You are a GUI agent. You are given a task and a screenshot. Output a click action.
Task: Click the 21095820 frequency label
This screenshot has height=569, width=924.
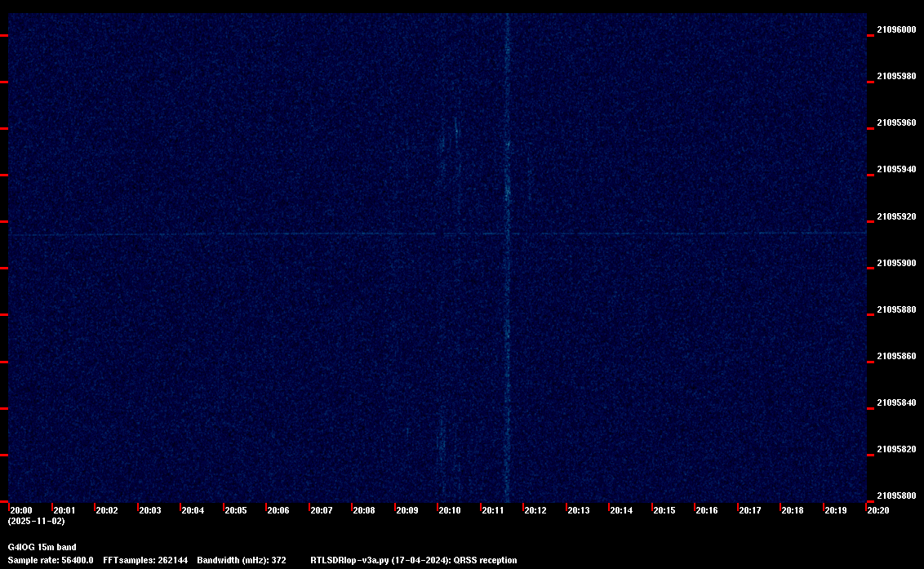[x=896, y=449]
